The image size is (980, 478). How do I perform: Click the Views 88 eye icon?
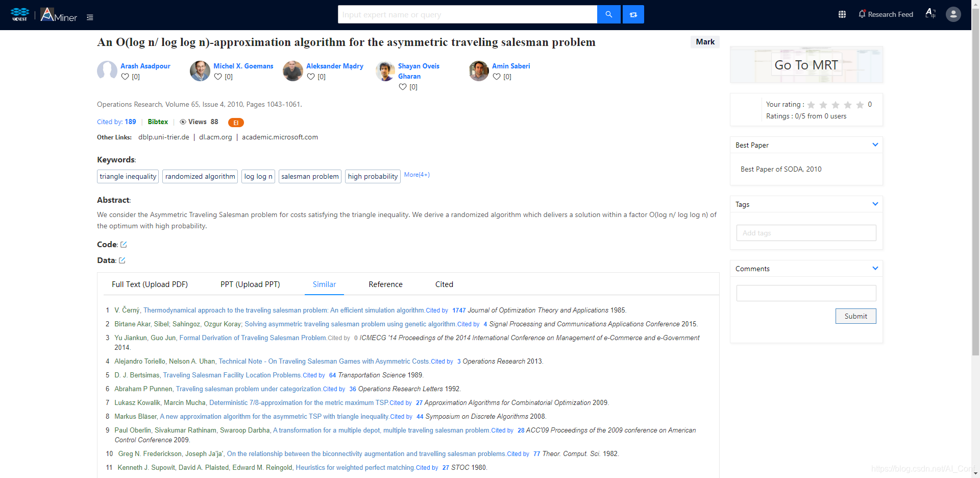[183, 122]
